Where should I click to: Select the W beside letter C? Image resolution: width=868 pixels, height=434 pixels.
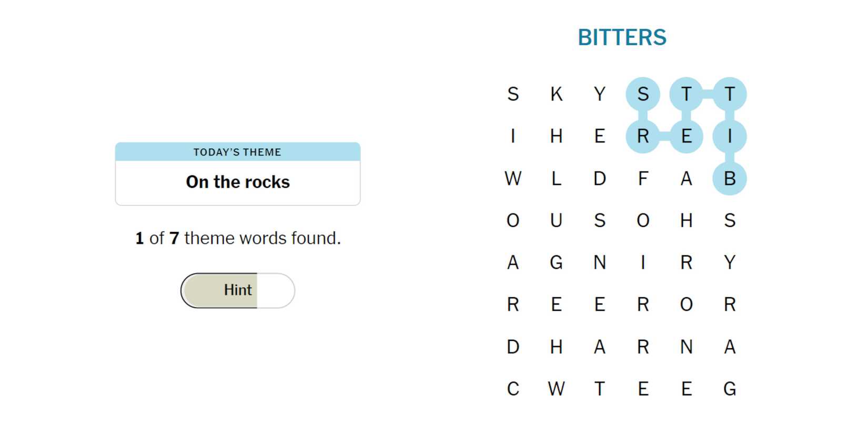[x=556, y=389]
